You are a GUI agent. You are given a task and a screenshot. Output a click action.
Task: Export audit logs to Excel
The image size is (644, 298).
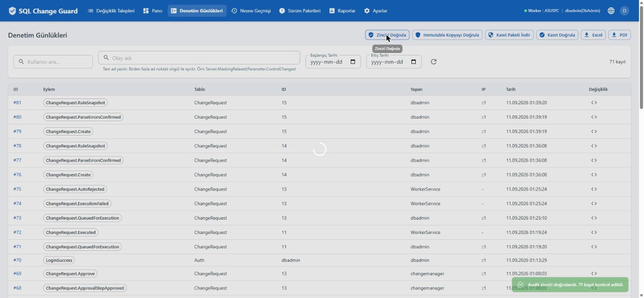[593, 35]
